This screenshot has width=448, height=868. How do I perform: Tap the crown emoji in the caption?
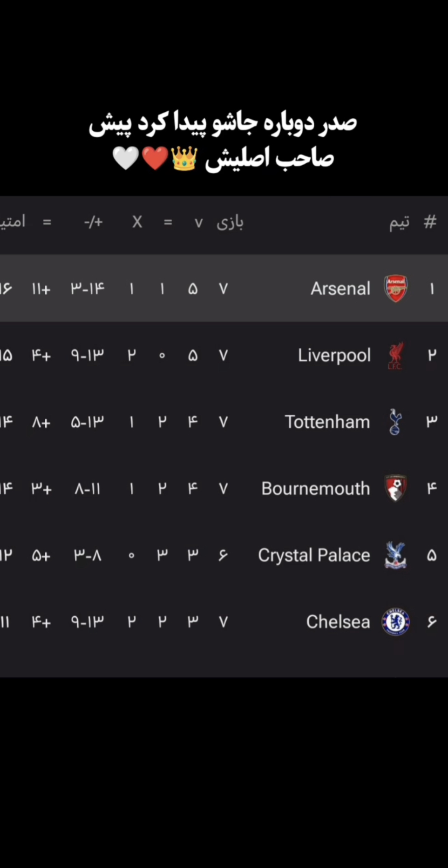[184, 158]
